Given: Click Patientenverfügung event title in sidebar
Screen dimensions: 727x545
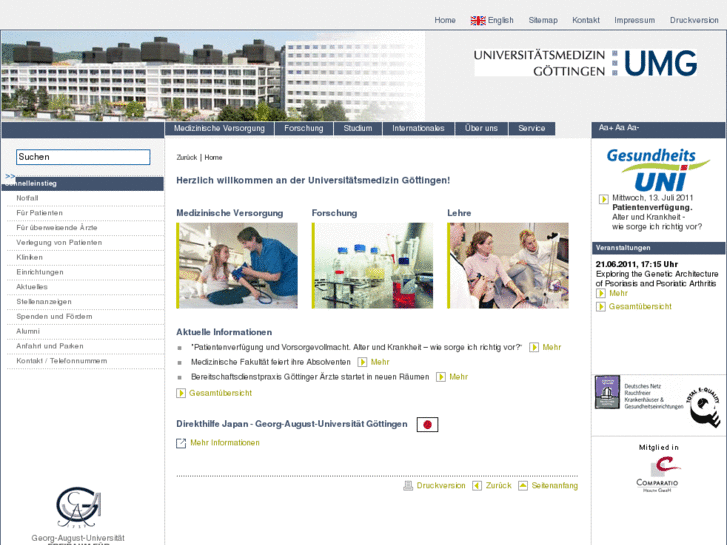Looking at the screenshot, I should (x=652, y=207).
